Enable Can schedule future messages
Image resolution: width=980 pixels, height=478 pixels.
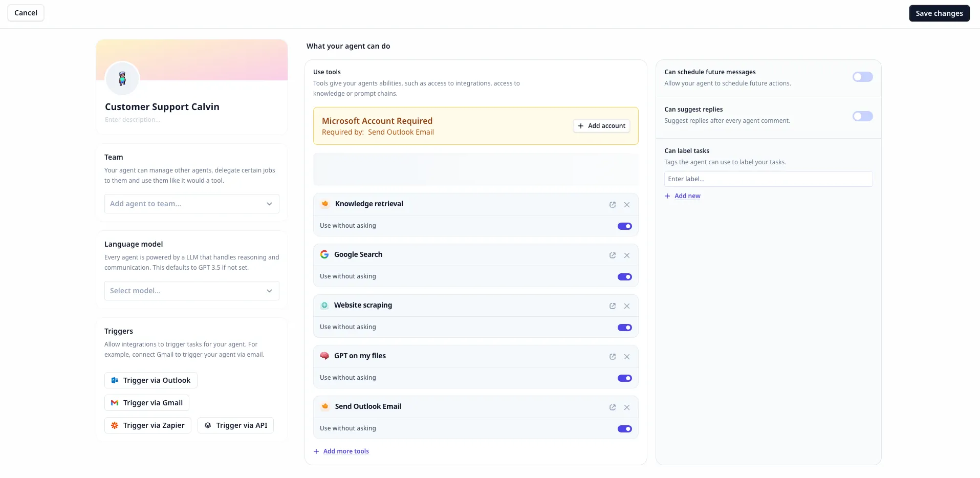[x=862, y=77]
